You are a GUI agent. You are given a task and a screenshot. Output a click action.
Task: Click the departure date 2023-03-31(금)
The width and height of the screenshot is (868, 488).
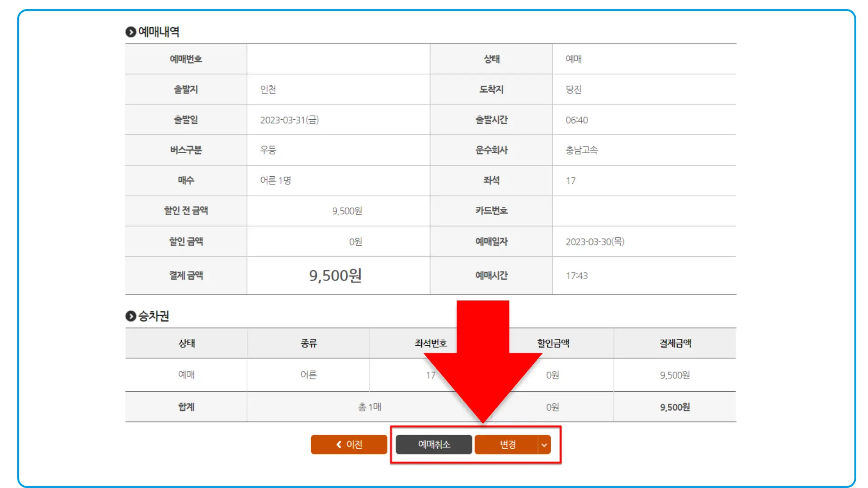tap(290, 120)
